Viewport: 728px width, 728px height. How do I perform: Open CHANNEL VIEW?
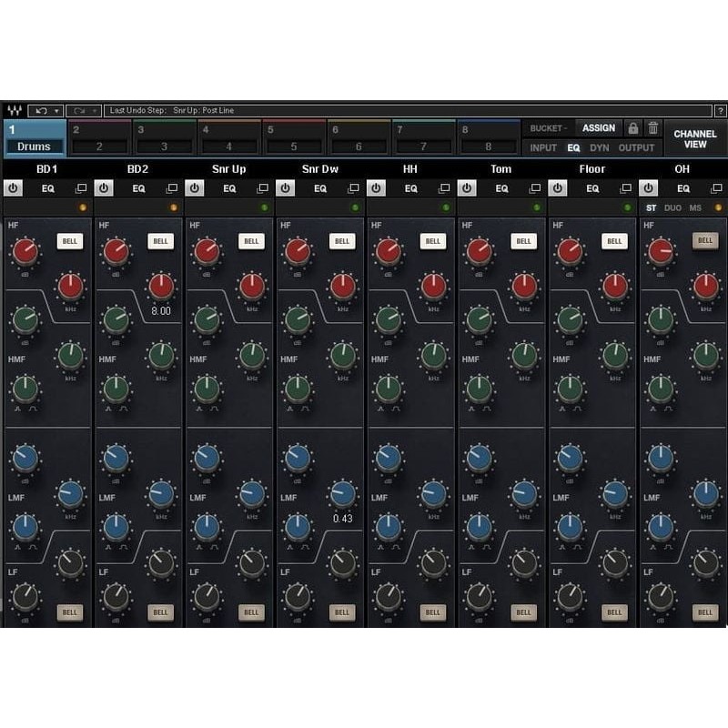(x=696, y=137)
